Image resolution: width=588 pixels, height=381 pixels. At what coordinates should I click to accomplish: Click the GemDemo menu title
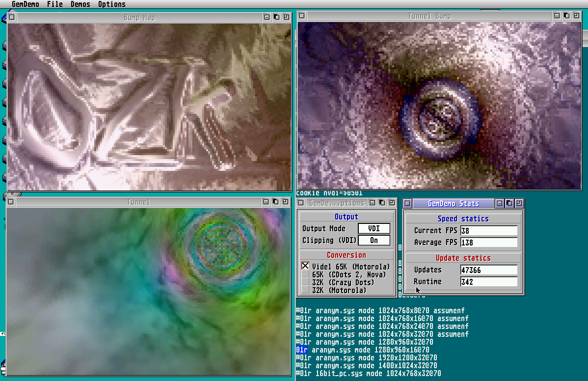(25, 4)
